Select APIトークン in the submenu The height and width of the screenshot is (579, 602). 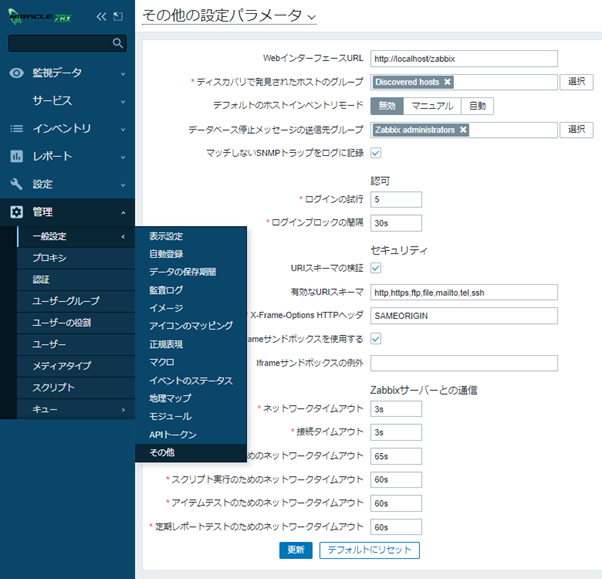(x=172, y=435)
